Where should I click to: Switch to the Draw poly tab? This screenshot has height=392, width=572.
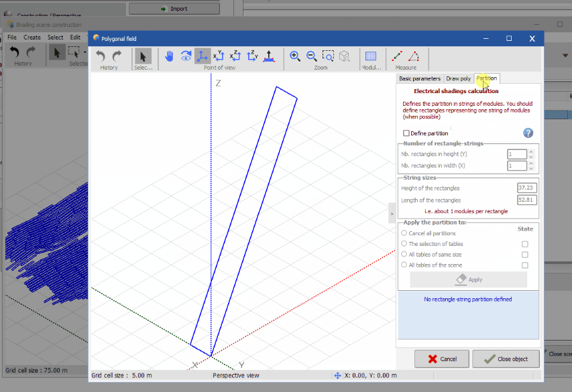click(x=458, y=78)
